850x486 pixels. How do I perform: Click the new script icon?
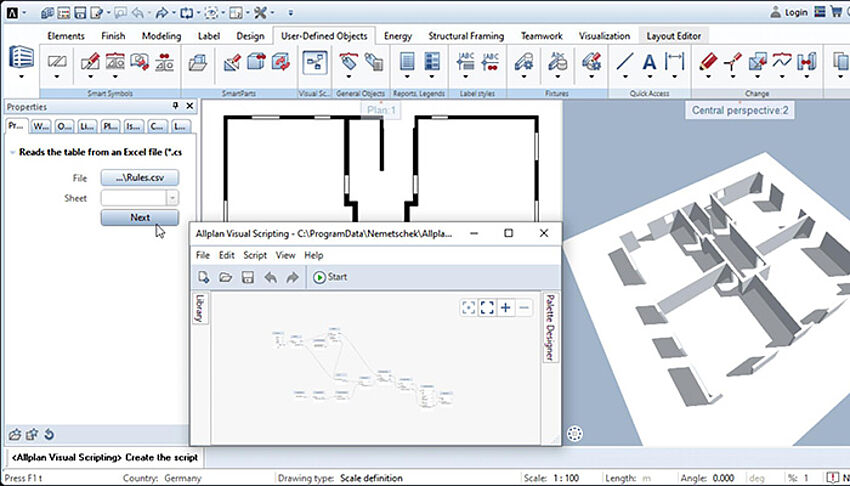point(204,277)
